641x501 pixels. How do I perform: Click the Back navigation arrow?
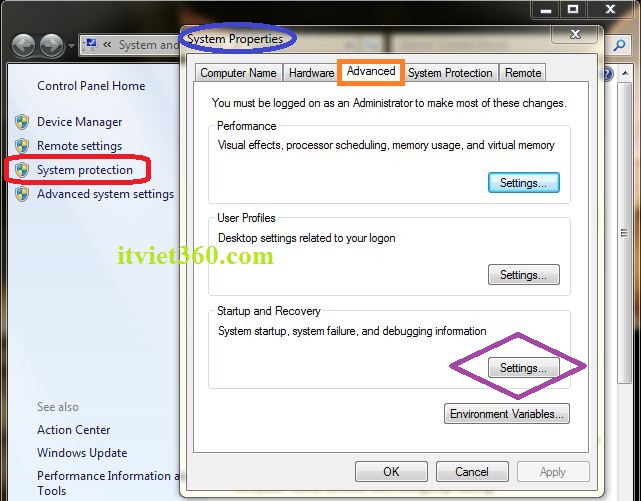(23, 45)
